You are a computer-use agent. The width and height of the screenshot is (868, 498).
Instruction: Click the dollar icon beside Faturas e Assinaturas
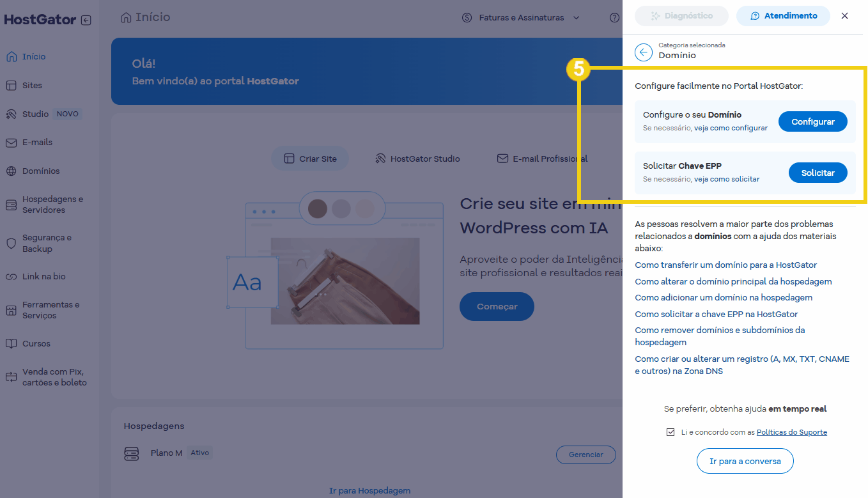(467, 17)
